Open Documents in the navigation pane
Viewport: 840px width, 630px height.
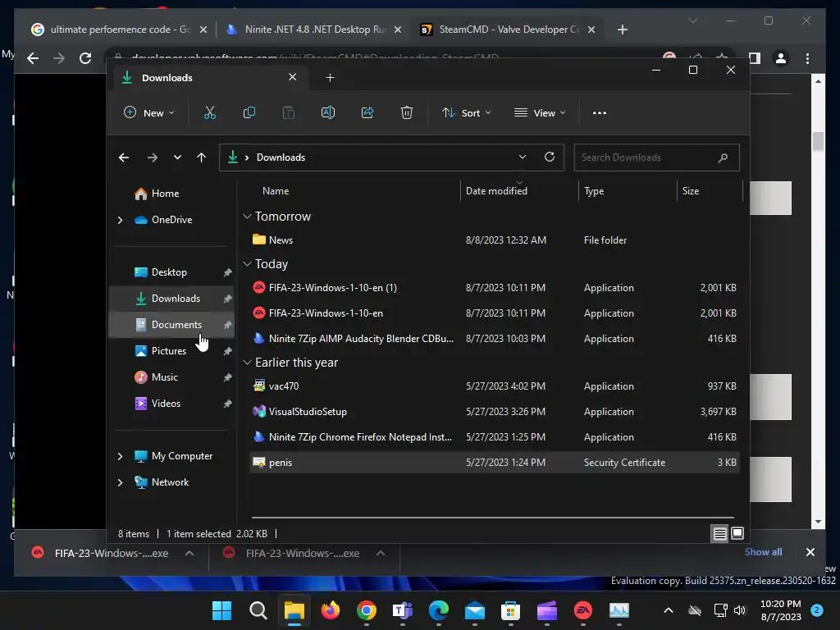tap(171, 325)
